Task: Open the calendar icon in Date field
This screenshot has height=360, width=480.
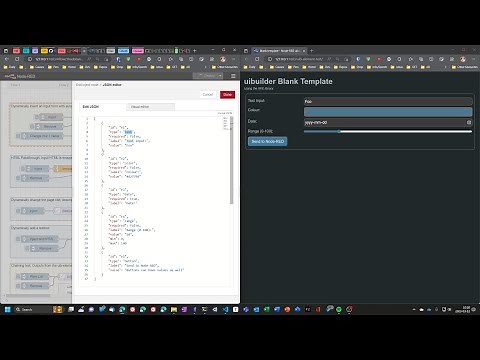Action: click(x=469, y=122)
